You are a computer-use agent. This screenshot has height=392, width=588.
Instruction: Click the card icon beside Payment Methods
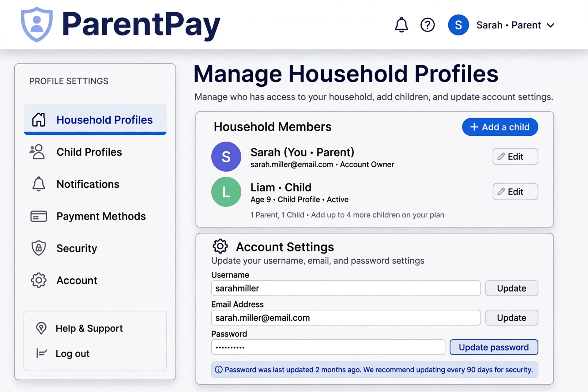[x=39, y=216]
